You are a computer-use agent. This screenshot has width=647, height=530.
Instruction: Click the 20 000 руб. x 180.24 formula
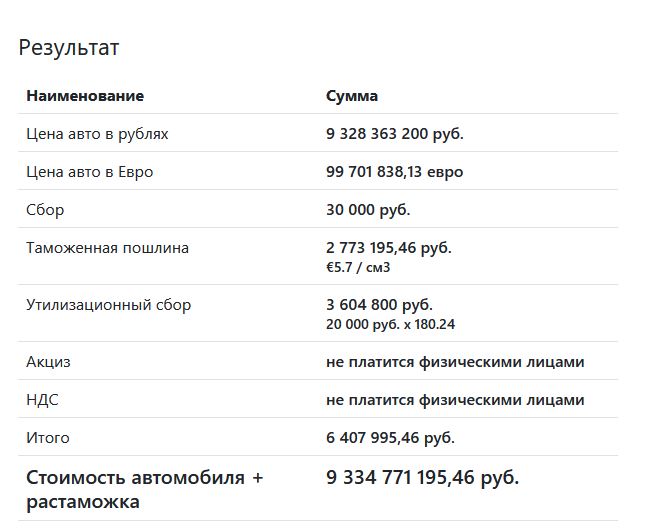pos(390,324)
